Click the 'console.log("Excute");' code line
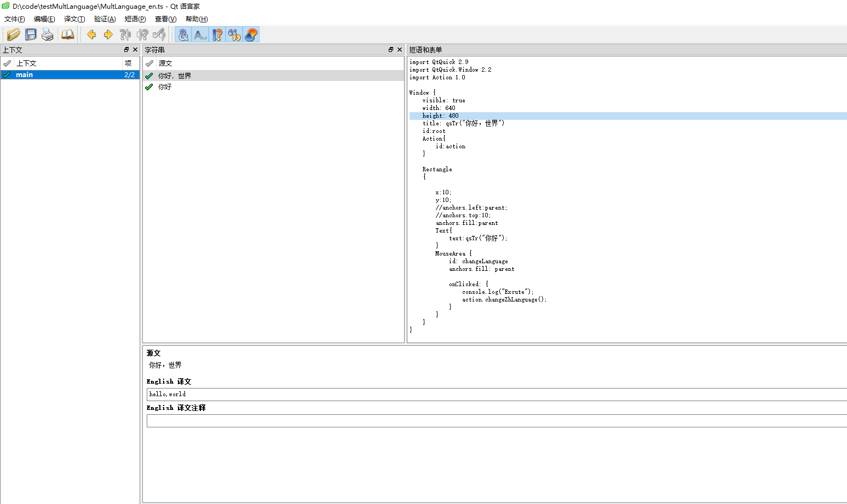This screenshot has height=504, width=847. (x=498, y=292)
